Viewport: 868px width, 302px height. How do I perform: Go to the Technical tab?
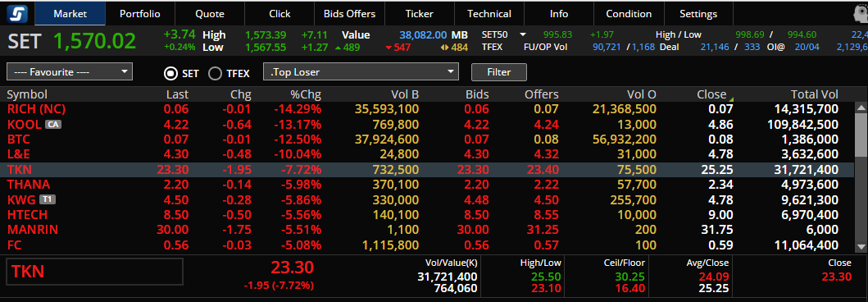[489, 14]
